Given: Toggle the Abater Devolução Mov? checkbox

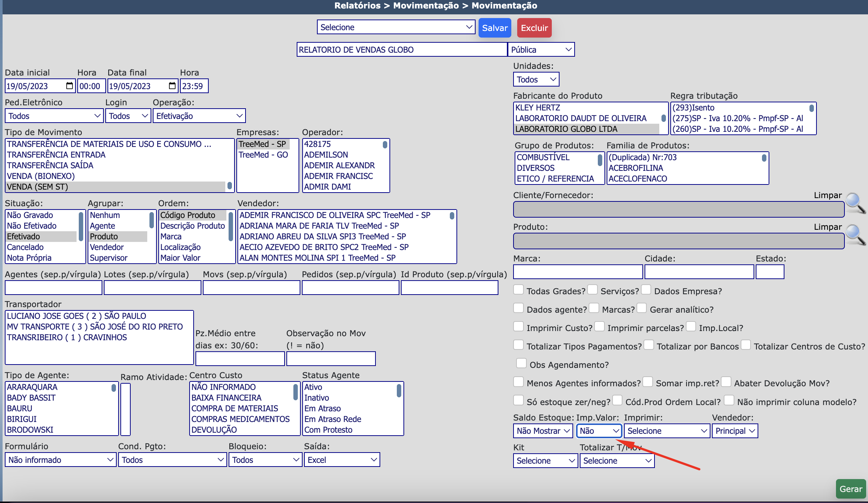Looking at the screenshot, I should point(726,382).
